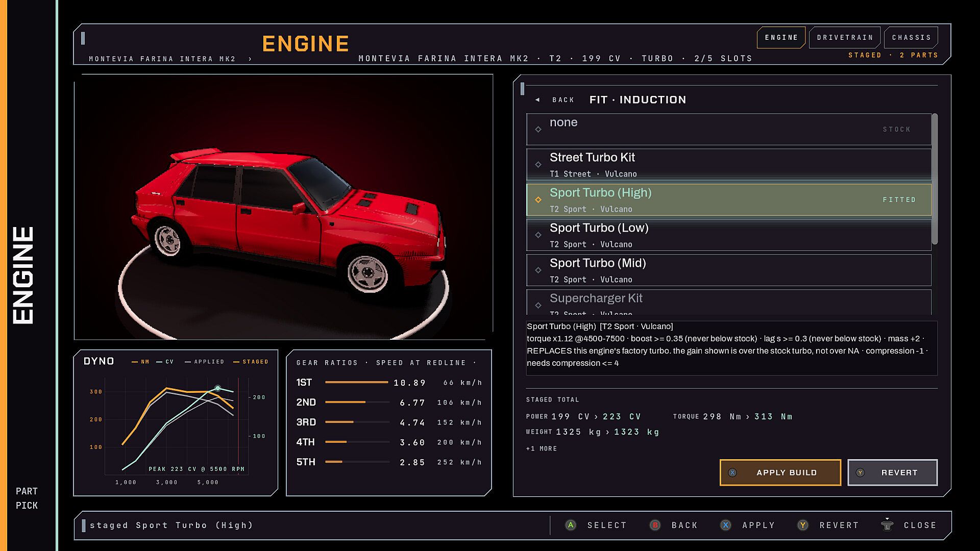This screenshot has width=980, height=551.
Task: Open the breadcrumb chevron after Intera MK2
Action: tap(250, 59)
